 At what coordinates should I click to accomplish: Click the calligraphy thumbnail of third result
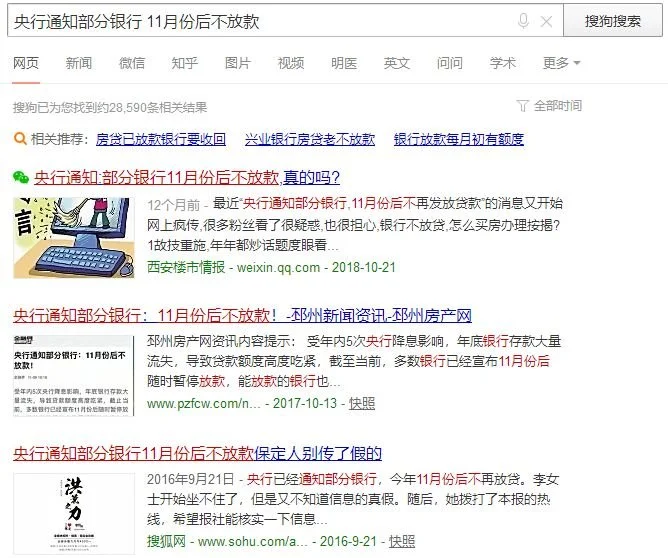[x=74, y=513]
